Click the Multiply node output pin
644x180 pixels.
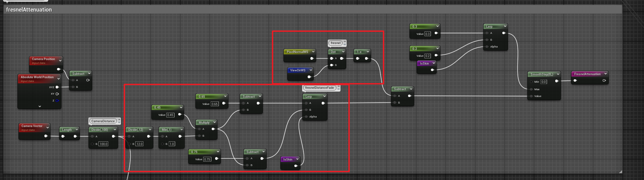(213, 129)
